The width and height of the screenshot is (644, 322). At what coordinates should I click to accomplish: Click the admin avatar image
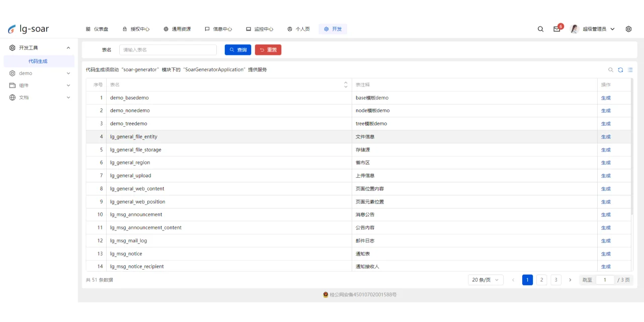click(x=574, y=29)
